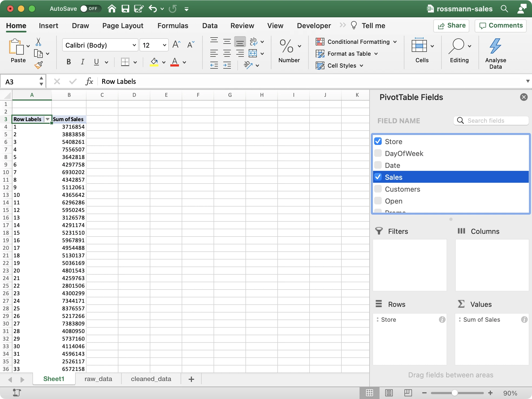532x399 pixels.
Task: Switch to the Data ribbon tab
Action: click(x=210, y=25)
